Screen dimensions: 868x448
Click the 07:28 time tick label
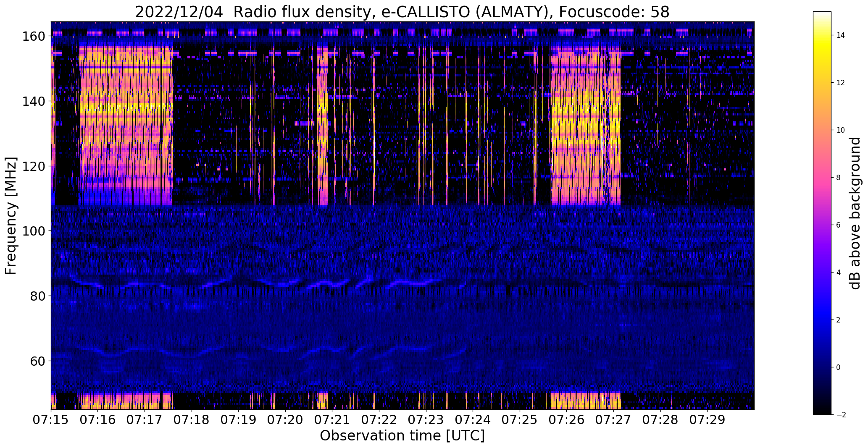[x=660, y=419]
